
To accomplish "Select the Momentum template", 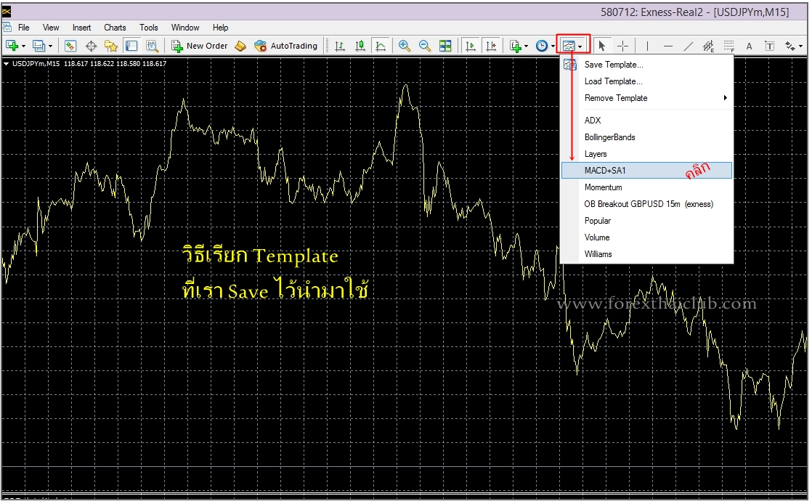I will tap(647, 187).
